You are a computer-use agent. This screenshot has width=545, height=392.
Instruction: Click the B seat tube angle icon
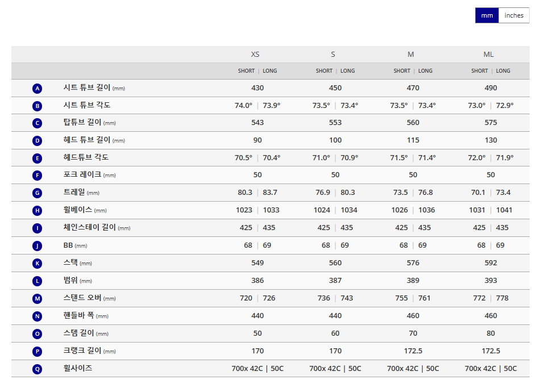[x=37, y=106]
